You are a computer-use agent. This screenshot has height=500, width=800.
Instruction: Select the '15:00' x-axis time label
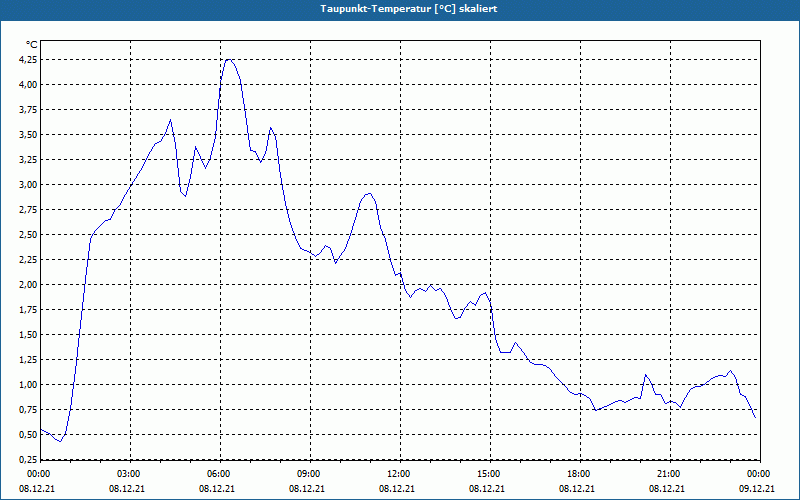[x=489, y=474]
